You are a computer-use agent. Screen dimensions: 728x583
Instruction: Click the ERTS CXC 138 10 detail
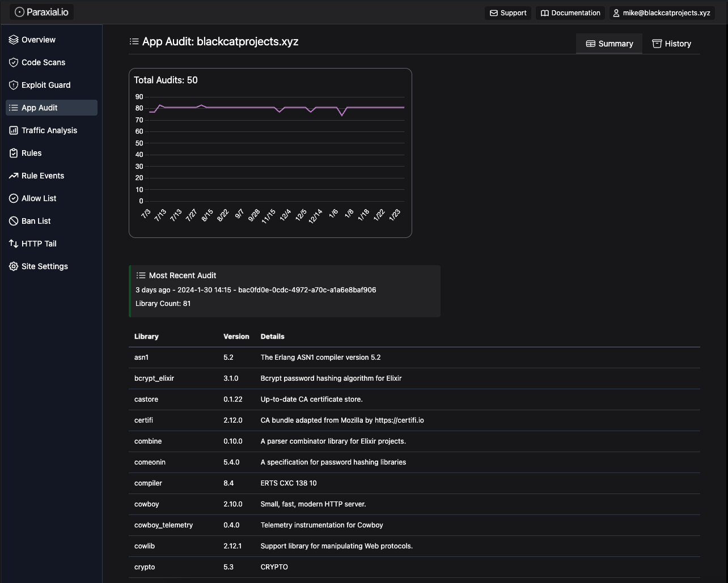coord(289,483)
